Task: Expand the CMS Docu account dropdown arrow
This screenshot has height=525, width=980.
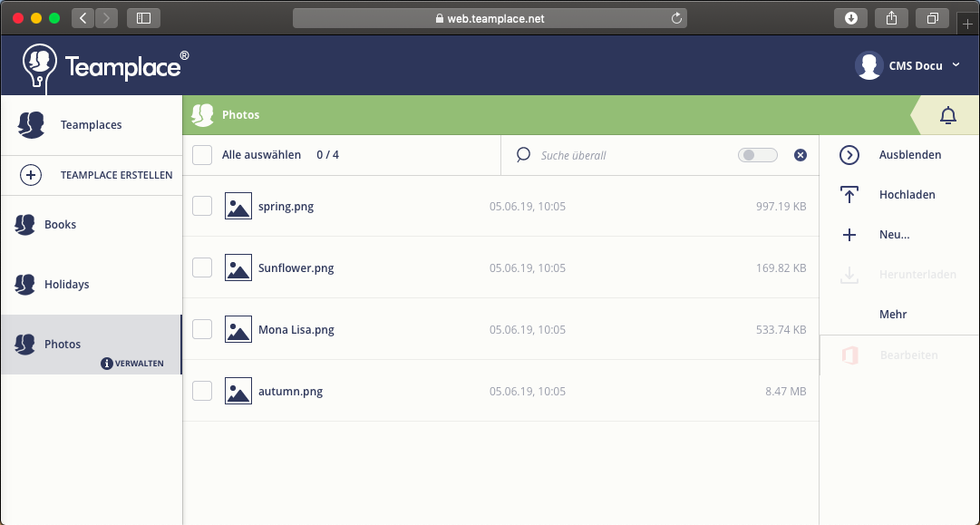Action: coord(956,65)
